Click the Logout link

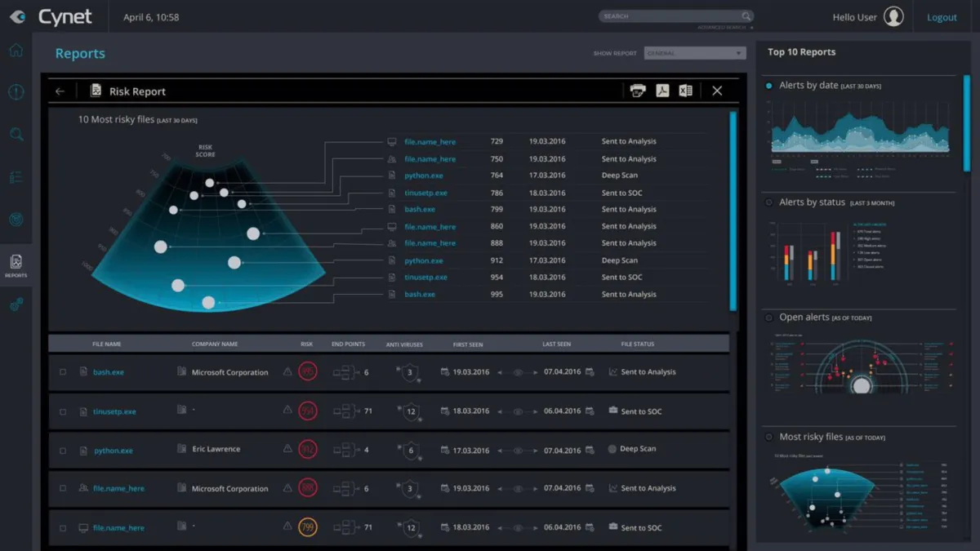942,17
